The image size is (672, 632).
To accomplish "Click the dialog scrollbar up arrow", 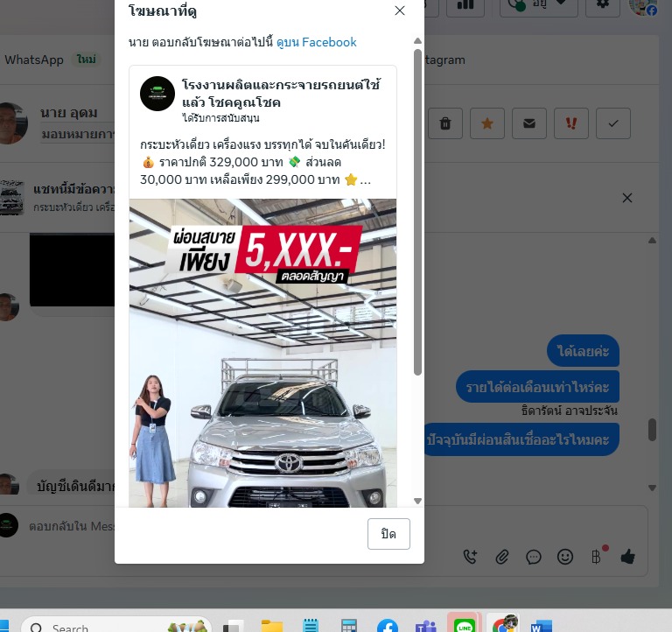I will coord(417,41).
